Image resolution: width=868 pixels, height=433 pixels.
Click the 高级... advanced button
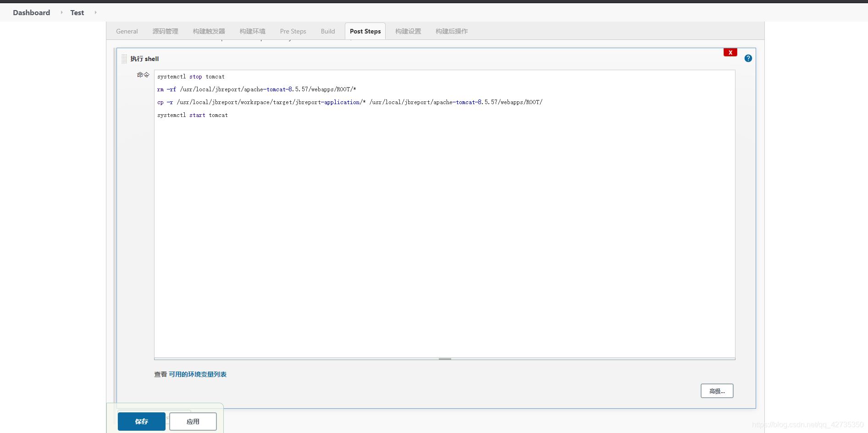717,391
